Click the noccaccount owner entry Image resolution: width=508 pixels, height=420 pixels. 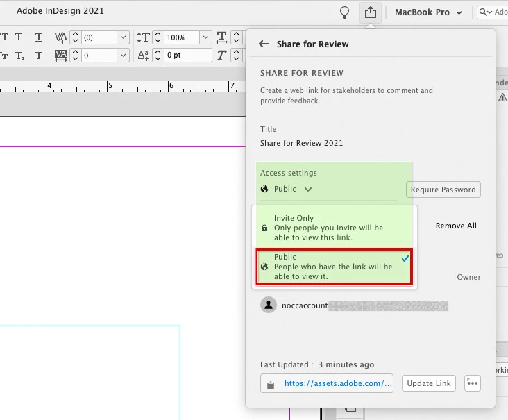(x=354, y=305)
